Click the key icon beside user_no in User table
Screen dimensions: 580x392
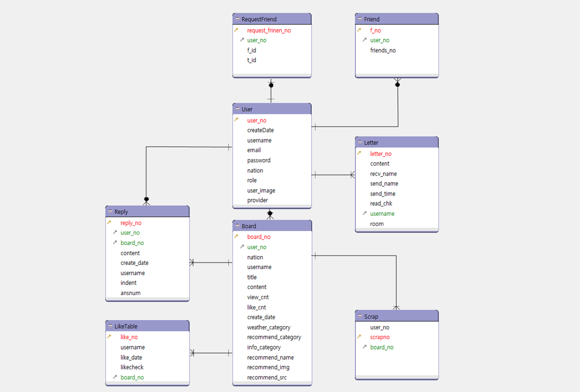pos(237,120)
